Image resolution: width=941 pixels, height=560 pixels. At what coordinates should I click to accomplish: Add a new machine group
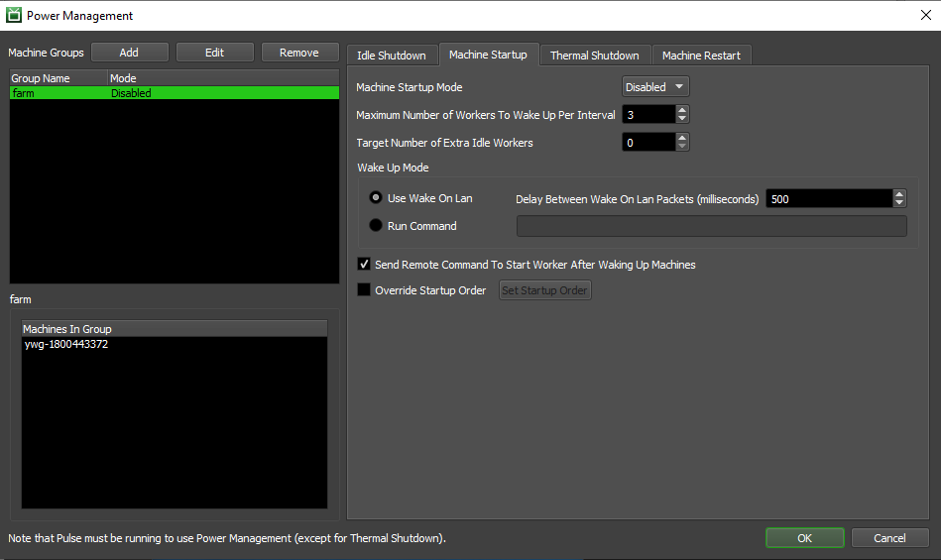point(129,53)
